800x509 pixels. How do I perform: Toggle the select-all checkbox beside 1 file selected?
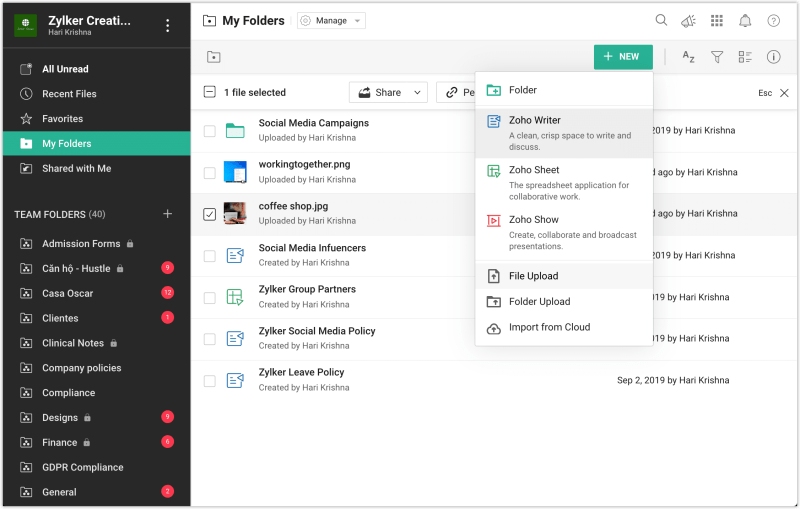210,92
